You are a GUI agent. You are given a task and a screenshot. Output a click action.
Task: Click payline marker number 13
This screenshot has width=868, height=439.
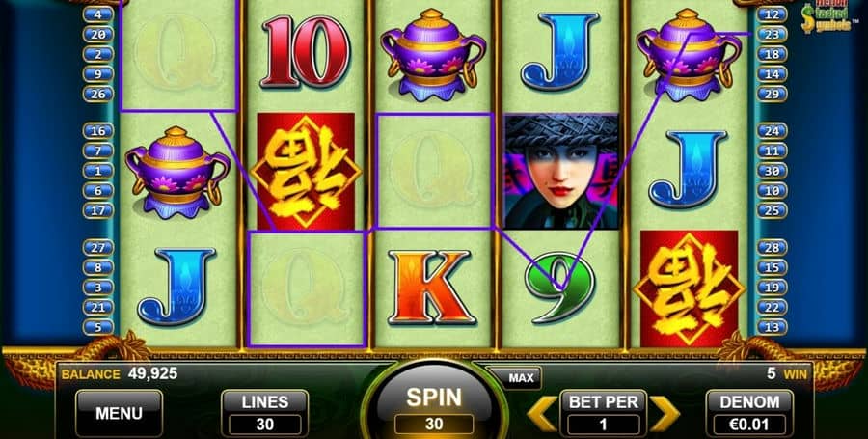(772, 327)
